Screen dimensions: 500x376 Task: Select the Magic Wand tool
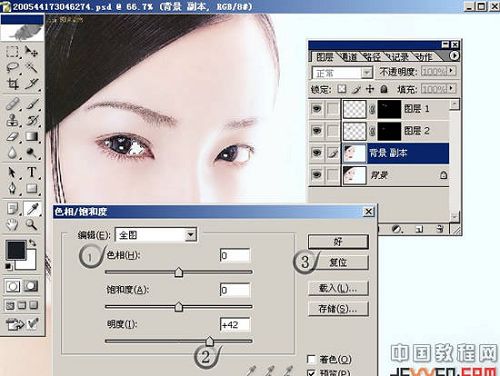(32, 68)
